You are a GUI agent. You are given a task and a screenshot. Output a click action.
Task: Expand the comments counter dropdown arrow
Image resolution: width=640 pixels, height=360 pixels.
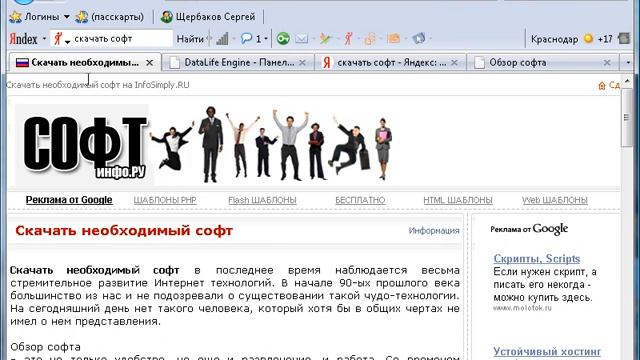[x=266, y=39]
